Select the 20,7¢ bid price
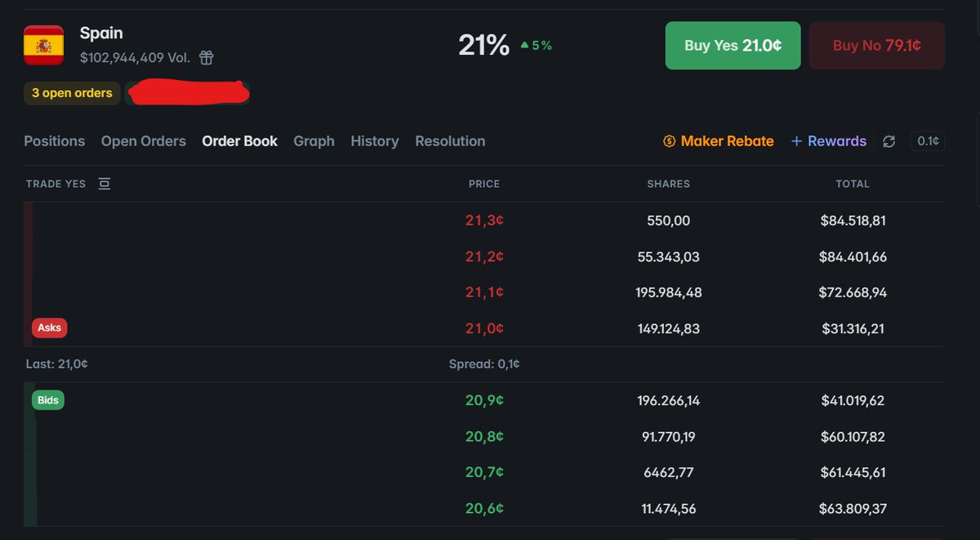Viewport: 980px width, 540px height. (x=484, y=472)
